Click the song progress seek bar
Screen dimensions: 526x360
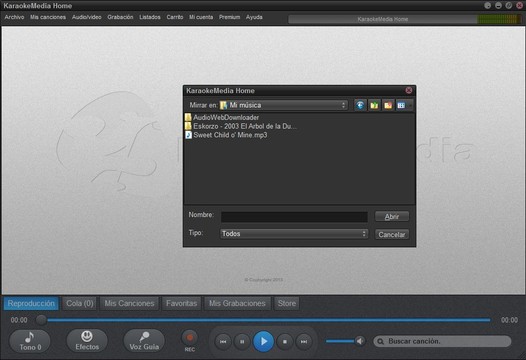tap(268, 320)
